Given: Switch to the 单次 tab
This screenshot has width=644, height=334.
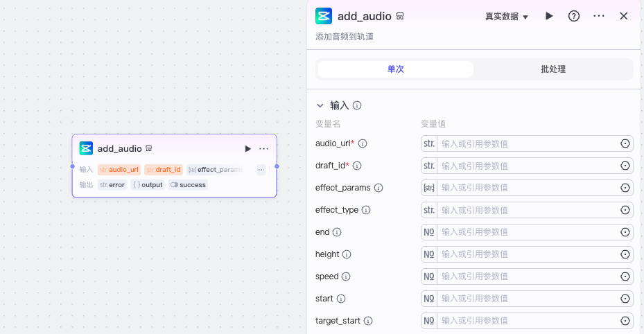Looking at the screenshot, I should (396, 69).
